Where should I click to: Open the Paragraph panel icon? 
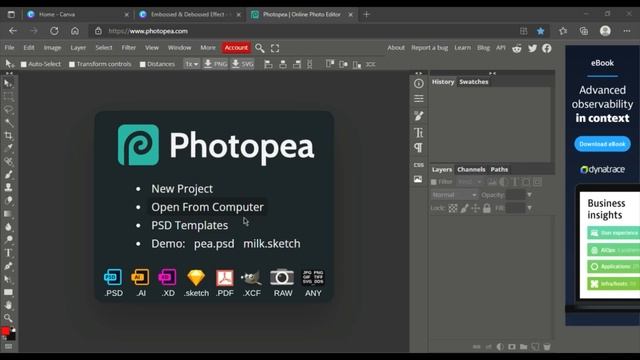[418, 148]
